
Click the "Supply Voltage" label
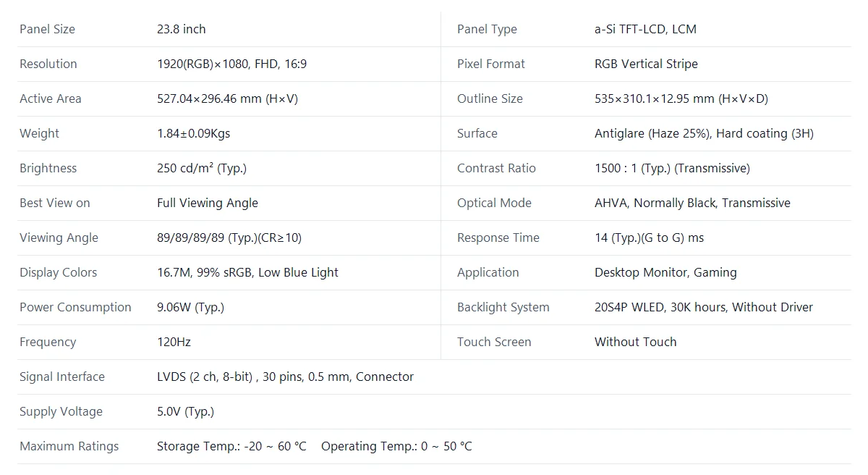pos(61,411)
